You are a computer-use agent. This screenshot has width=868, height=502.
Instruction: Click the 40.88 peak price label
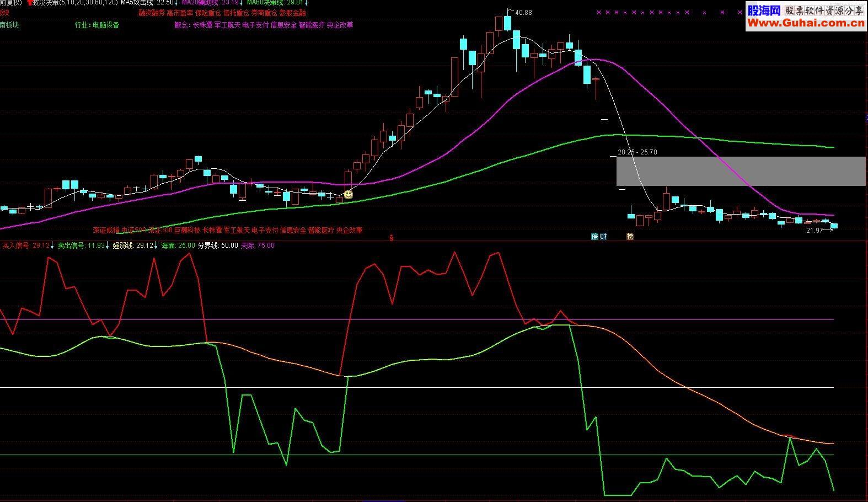(523, 13)
